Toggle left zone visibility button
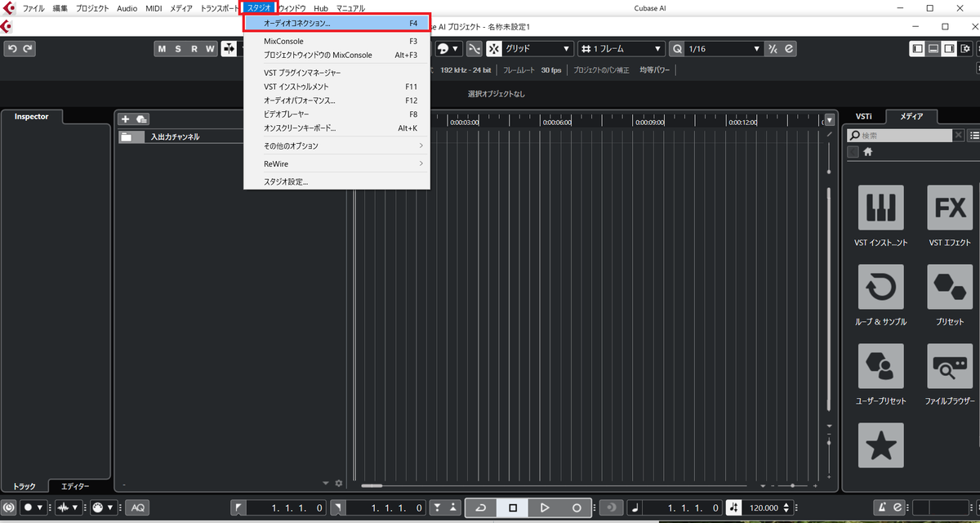The image size is (980, 523). (918, 49)
